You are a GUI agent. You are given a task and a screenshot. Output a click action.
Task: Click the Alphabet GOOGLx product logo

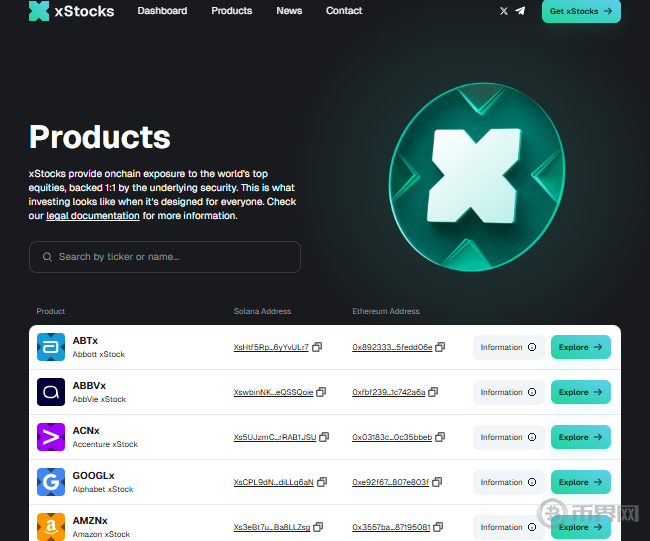tap(51, 482)
